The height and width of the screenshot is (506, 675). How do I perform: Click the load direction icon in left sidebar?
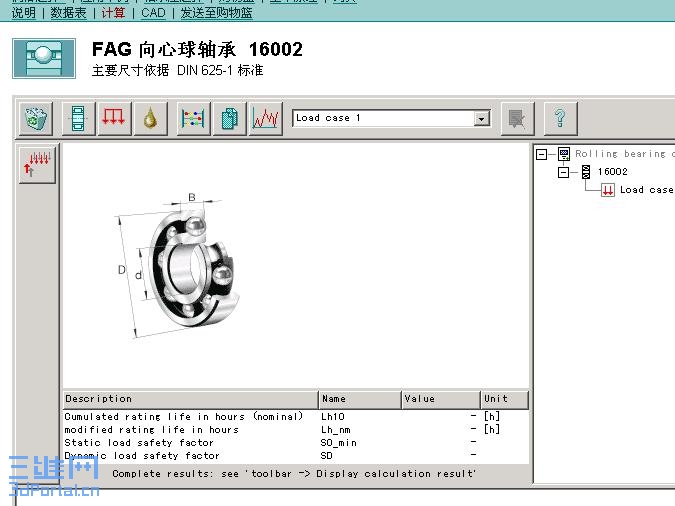pos(37,164)
